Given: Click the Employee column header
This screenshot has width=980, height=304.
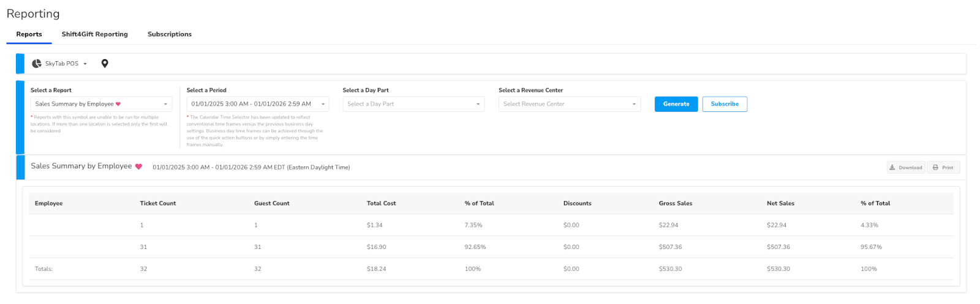Looking at the screenshot, I should tap(49, 203).
